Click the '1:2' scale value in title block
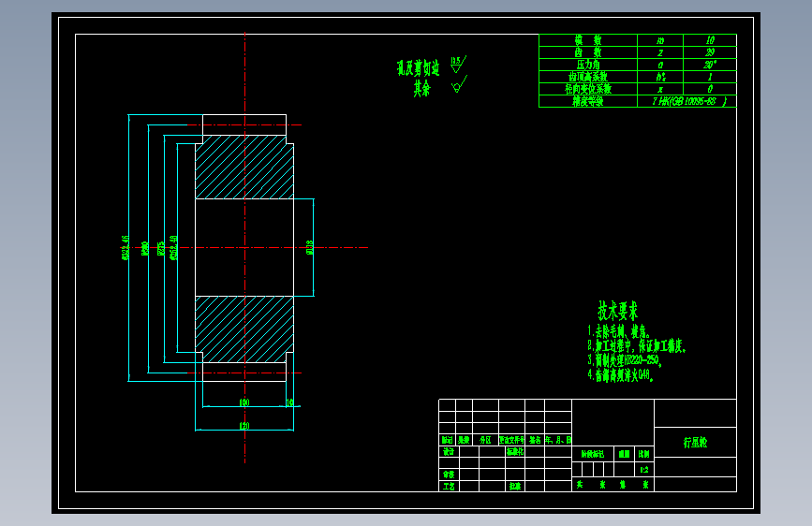The width and height of the screenshot is (812, 526). (643, 470)
